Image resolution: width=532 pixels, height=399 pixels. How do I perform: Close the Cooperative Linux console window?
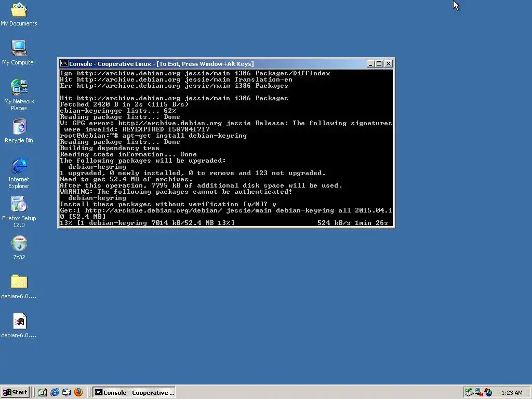pos(389,64)
